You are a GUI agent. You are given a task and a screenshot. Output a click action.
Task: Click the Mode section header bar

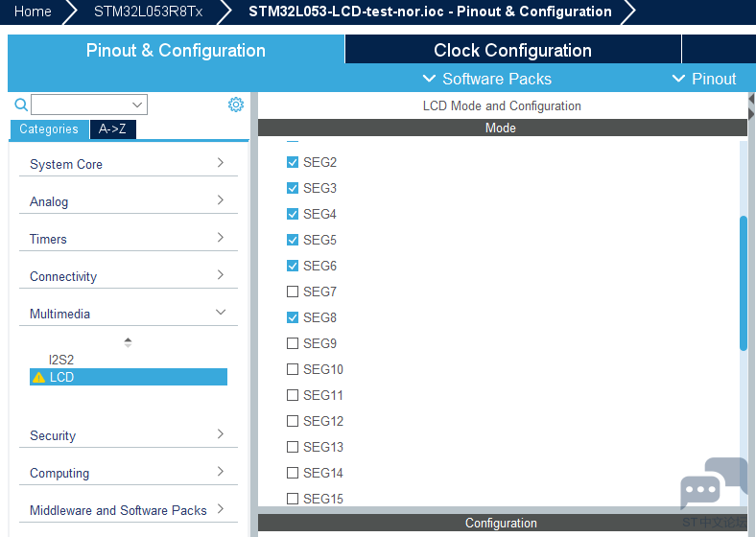[503, 128]
